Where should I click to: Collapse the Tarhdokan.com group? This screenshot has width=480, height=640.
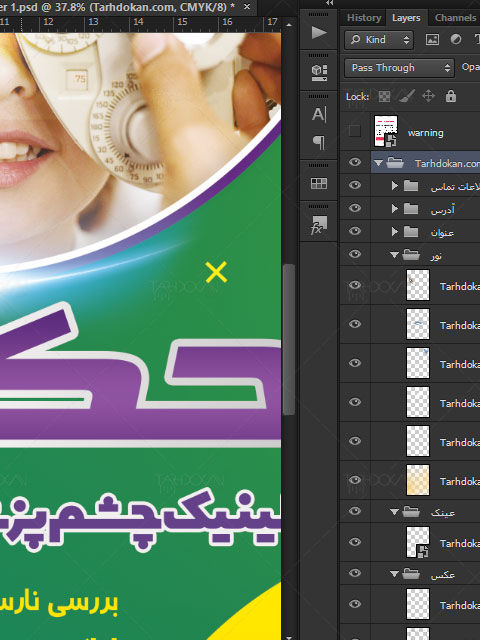coord(378,163)
